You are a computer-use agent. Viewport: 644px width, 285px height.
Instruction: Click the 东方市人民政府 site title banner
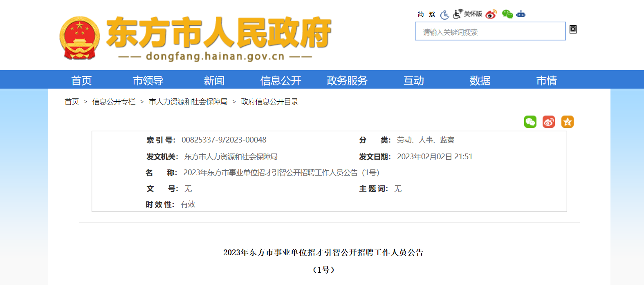point(219,33)
